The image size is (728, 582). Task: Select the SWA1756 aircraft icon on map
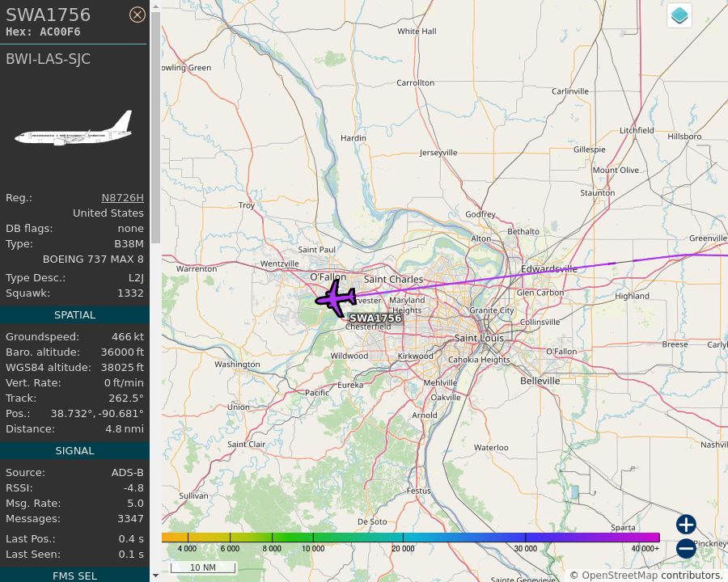pos(336,299)
